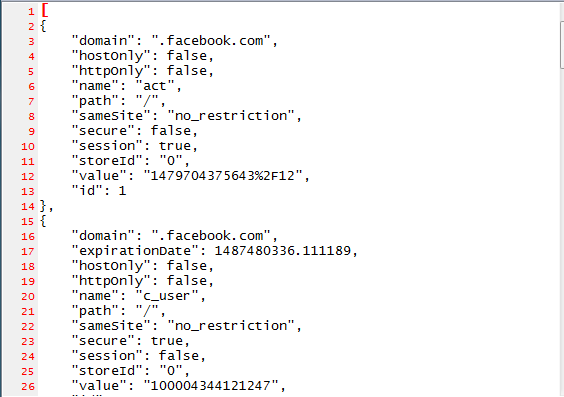Click the "id": 1 entry
564x397 pixels.
tap(99, 191)
